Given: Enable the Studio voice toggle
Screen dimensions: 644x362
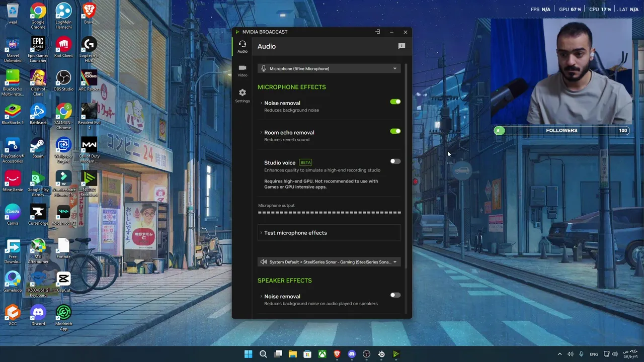Looking at the screenshot, I should [395, 161].
